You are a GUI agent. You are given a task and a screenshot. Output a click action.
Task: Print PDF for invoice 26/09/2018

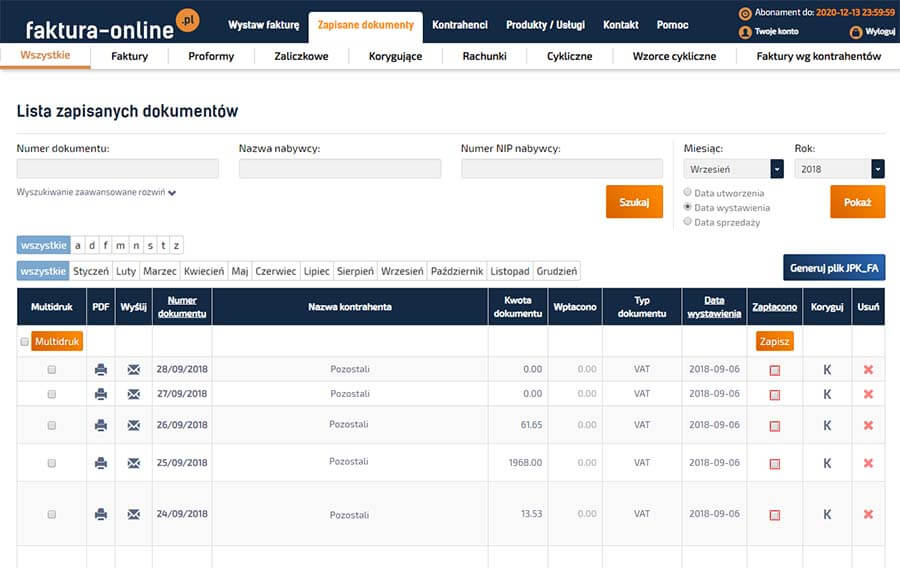coord(101,425)
